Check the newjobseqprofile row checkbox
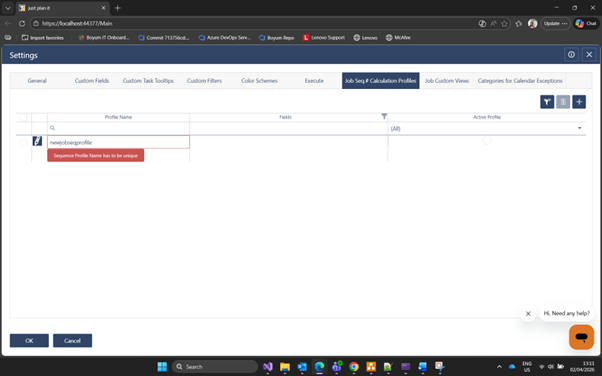Screen dimensions: 602x376 23,142
